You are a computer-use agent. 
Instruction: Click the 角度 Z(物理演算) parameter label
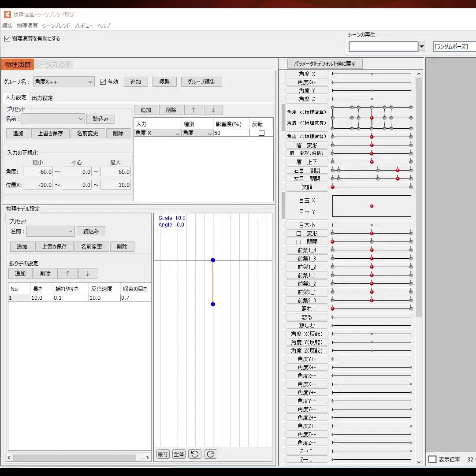coord(307,137)
